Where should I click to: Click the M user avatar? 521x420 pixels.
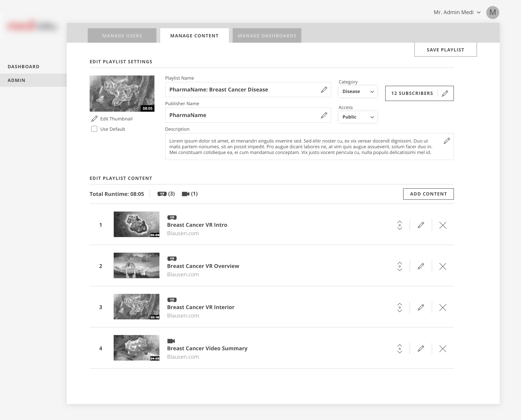[x=492, y=12]
